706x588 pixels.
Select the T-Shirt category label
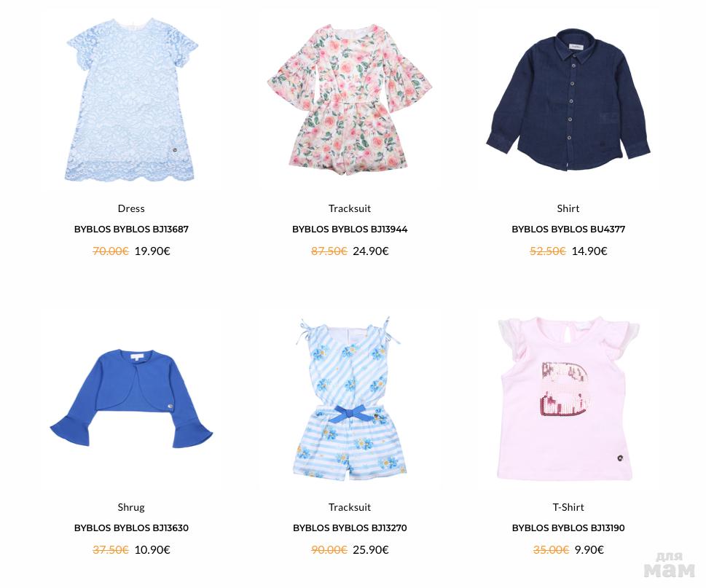pos(568,507)
